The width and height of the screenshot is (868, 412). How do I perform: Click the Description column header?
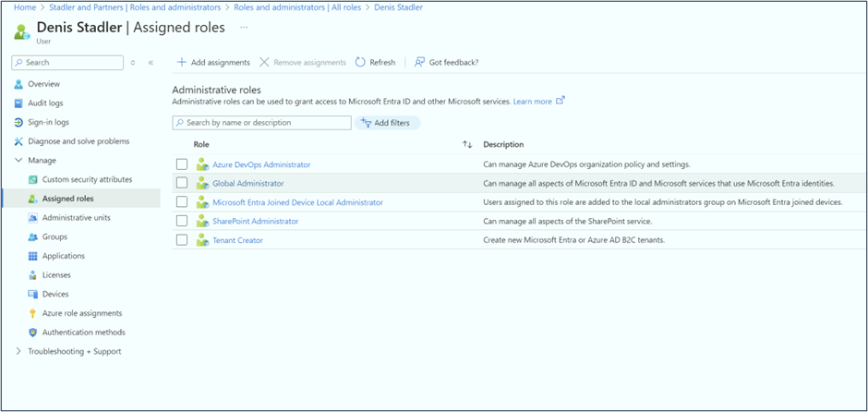503,144
